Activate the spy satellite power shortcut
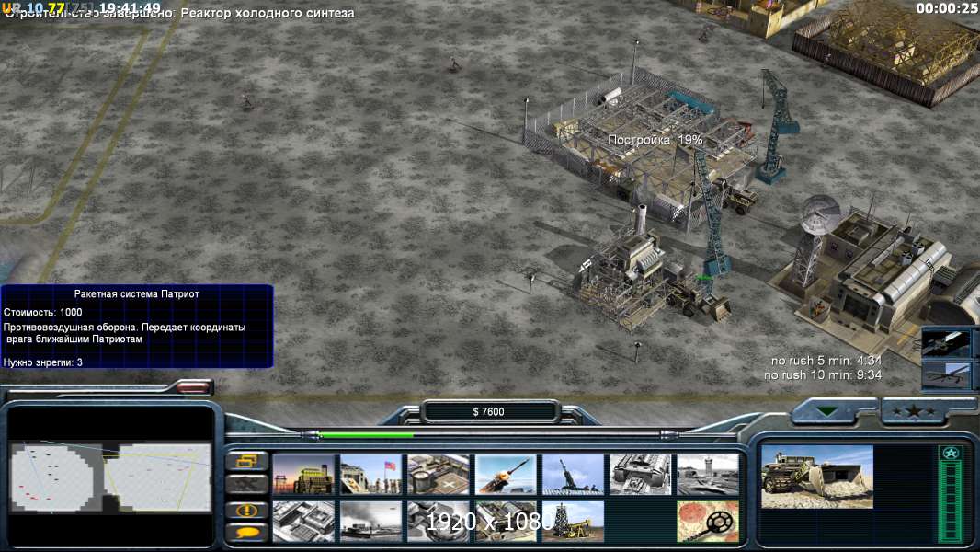Image resolution: width=980 pixels, height=552 pixels. [x=946, y=343]
